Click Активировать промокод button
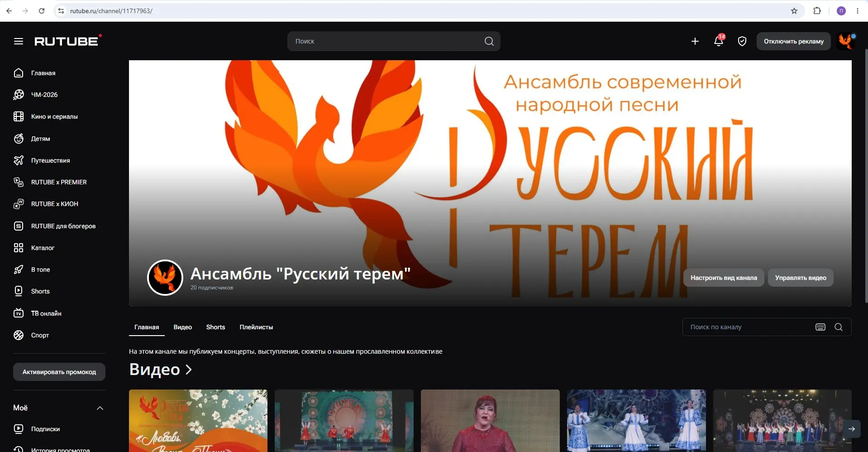The image size is (868, 452). tap(59, 372)
